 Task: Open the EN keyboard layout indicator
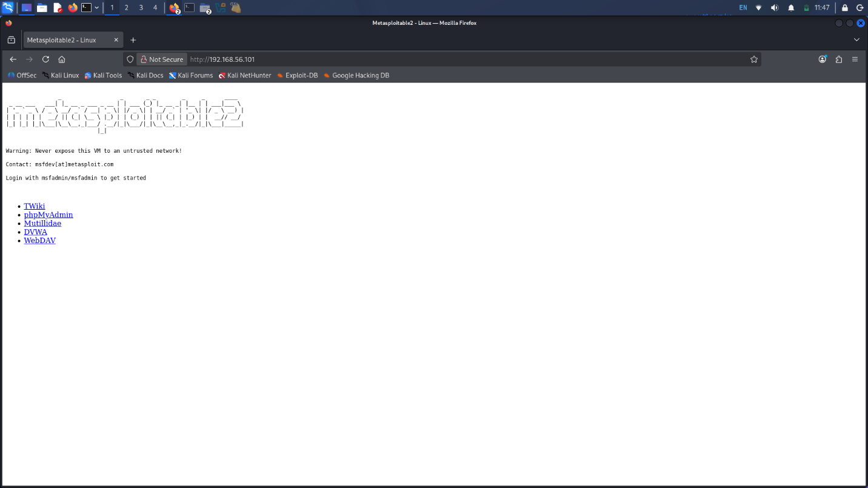coord(743,8)
